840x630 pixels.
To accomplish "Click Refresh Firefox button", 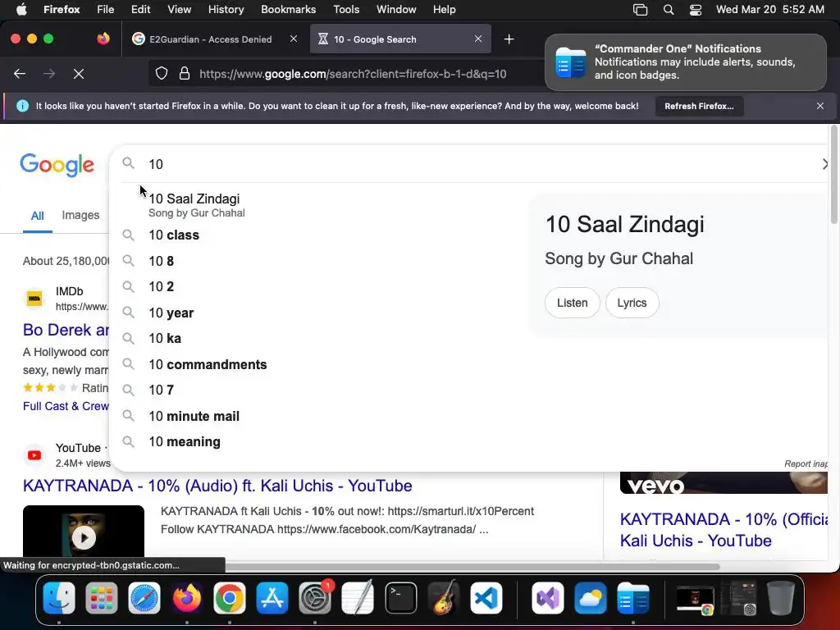I will (699, 106).
